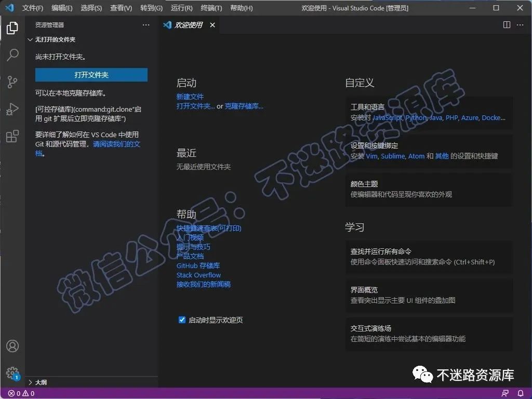Maximize the VS Code window
This screenshot has height=399, width=532.
click(x=496, y=8)
